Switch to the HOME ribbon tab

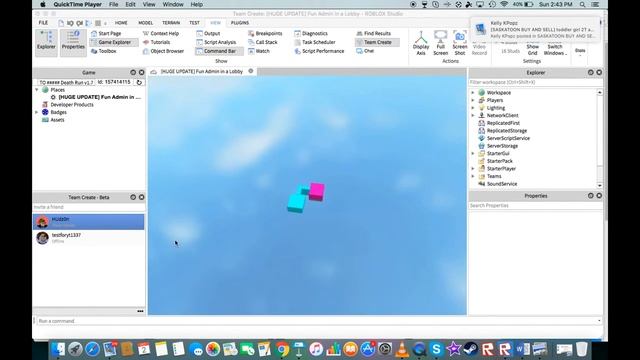(x=121, y=23)
